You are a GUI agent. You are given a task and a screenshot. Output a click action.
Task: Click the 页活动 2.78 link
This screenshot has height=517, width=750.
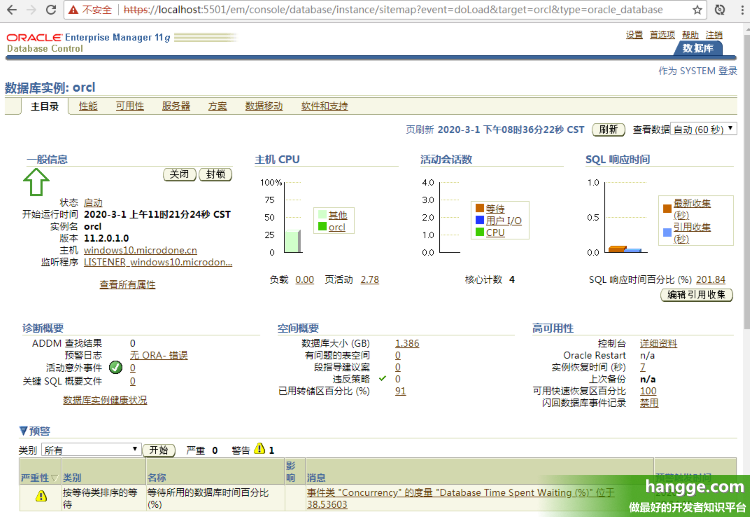[x=370, y=280]
